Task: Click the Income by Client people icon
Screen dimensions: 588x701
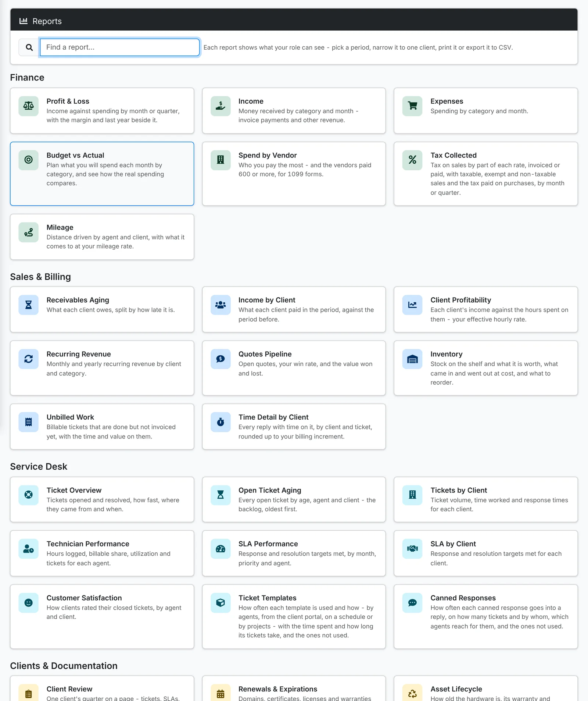Action: click(x=220, y=305)
